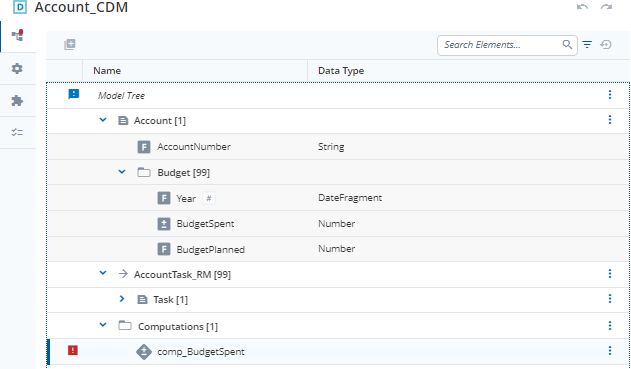Select the Computations [1] label
This screenshot has width=631, height=369.
(178, 326)
